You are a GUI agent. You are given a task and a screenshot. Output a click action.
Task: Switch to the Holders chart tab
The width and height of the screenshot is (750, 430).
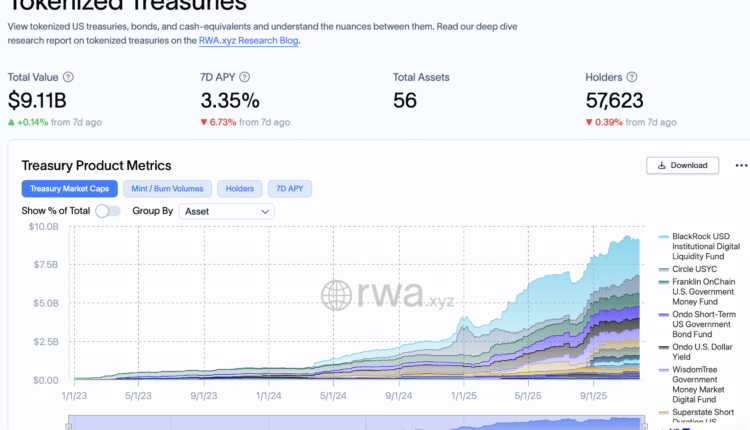pyautogui.click(x=239, y=188)
